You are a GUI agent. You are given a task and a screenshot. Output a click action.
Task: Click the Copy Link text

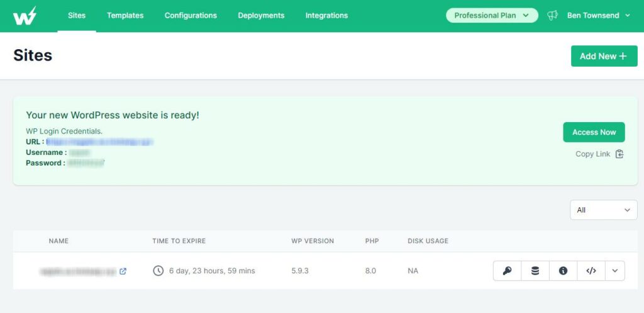point(592,154)
